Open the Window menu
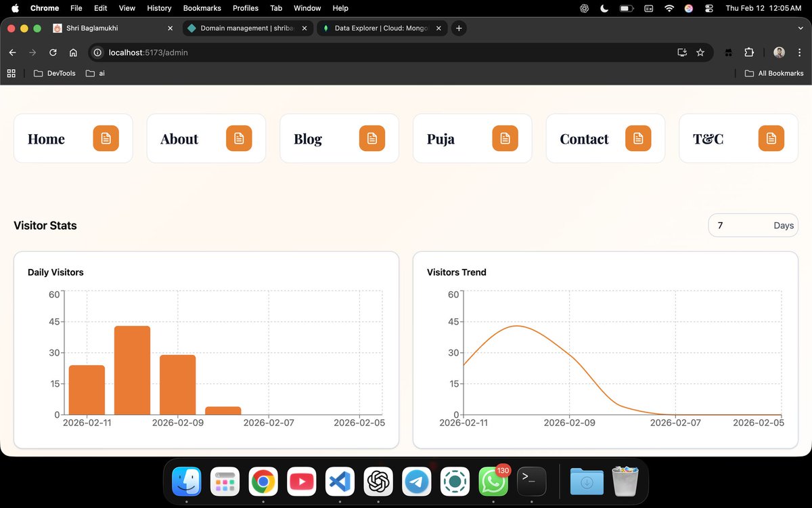This screenshot has width=812, height=508. pyautogui.click(x=307, y=8)
